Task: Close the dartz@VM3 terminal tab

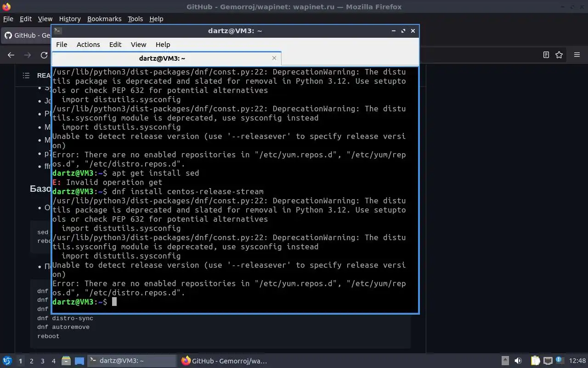Action: (274, 58)
